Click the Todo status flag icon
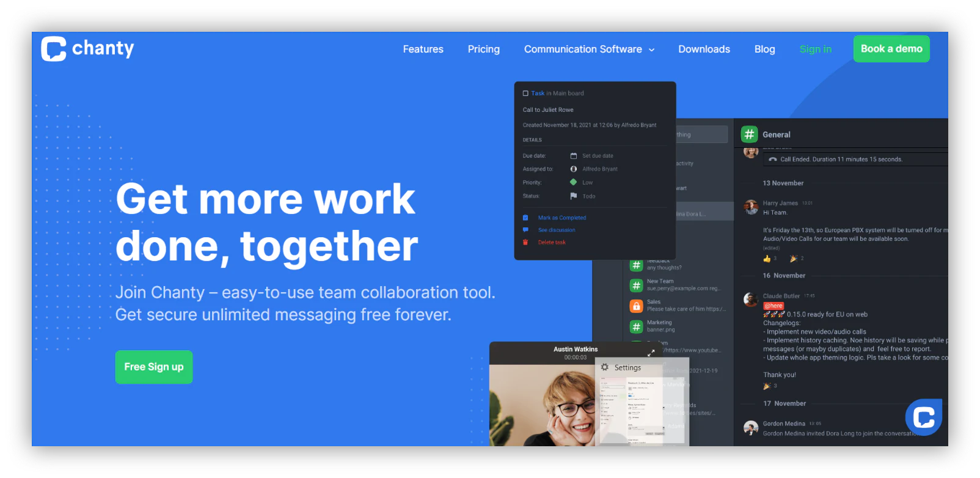The width and height of the screenshot is (980, 478). coord(574,196)
